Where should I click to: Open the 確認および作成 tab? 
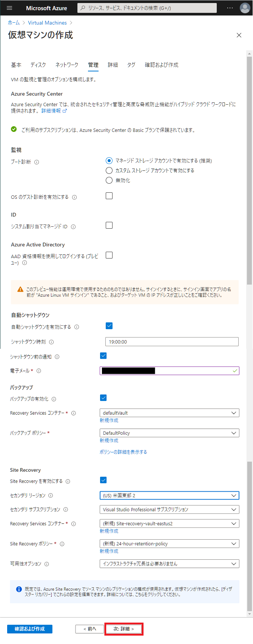coord(162,65)
